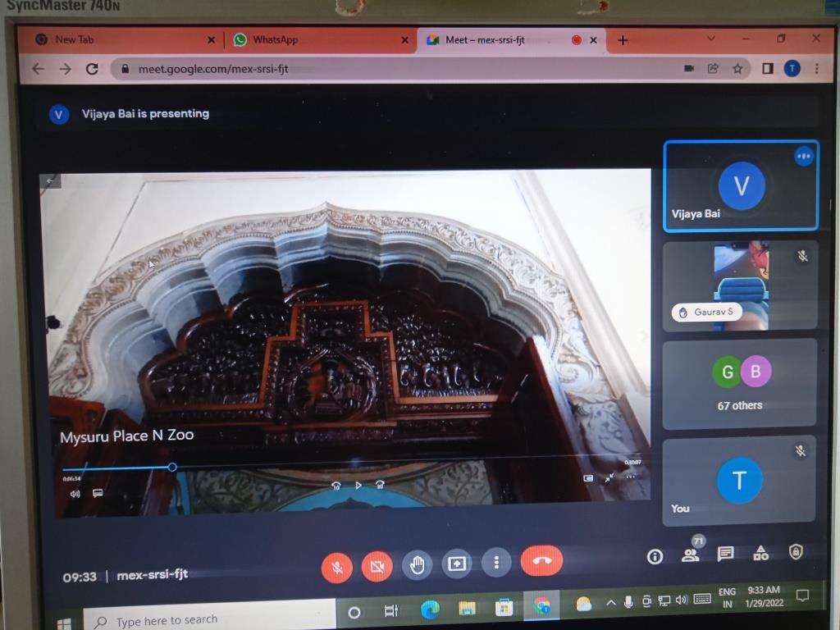Open video player more options ellipsis
The width and height of the screenshot is (840, 630).
coord(631,477)
